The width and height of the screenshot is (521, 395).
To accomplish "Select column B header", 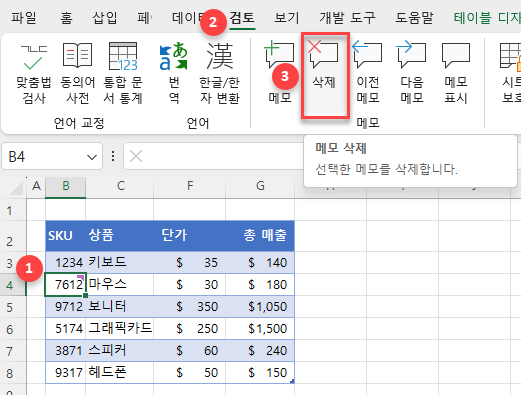I will [x=66, y=186].
